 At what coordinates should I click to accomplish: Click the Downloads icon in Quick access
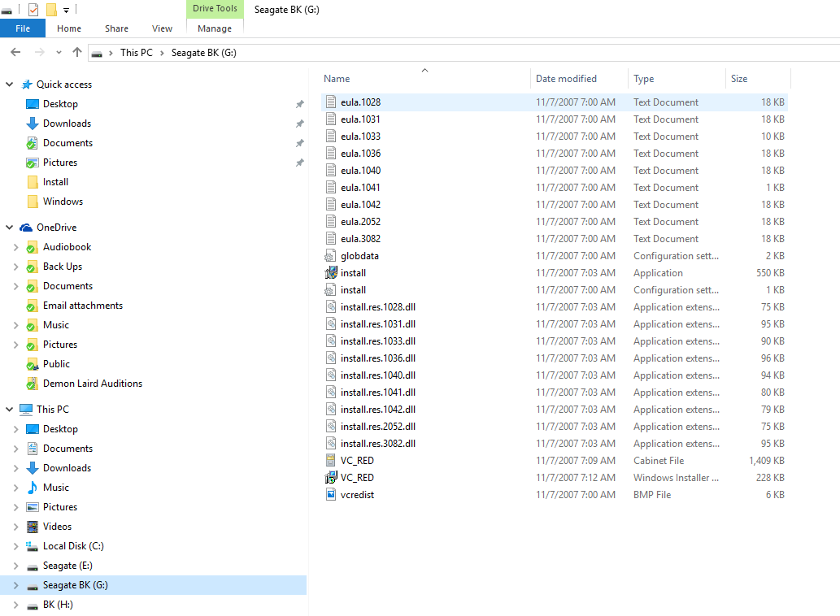click(33, 124)
